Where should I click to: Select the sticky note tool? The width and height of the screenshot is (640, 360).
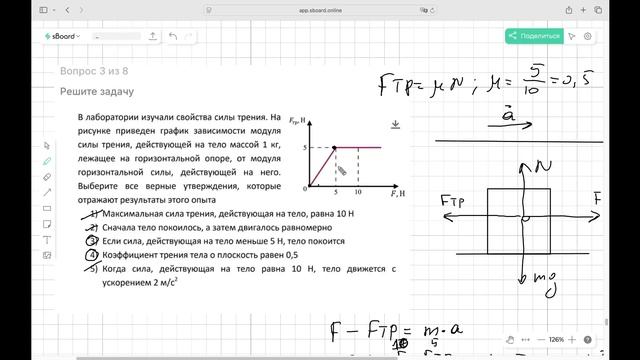pyautogui.click(x=47, y=224)
